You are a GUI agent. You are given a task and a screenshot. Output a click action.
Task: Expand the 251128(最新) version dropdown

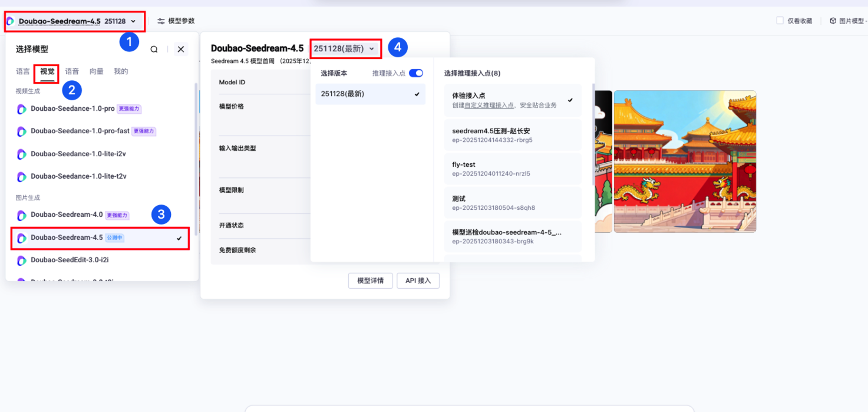(x=346, y=48)
